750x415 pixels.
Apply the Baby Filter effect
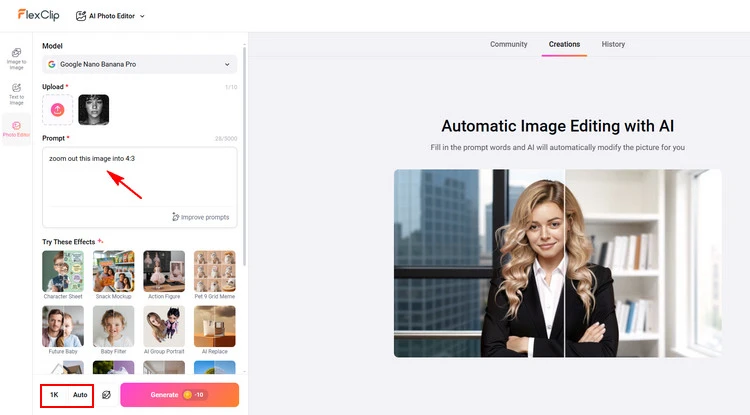click(113, 326)
